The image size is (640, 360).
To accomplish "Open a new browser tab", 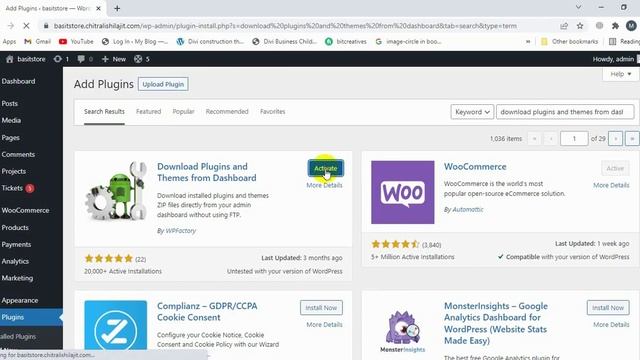I will pos(117,8).
